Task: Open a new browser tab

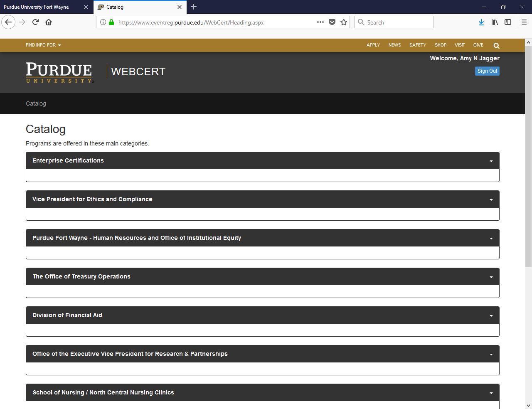Action: click(194, 7)
